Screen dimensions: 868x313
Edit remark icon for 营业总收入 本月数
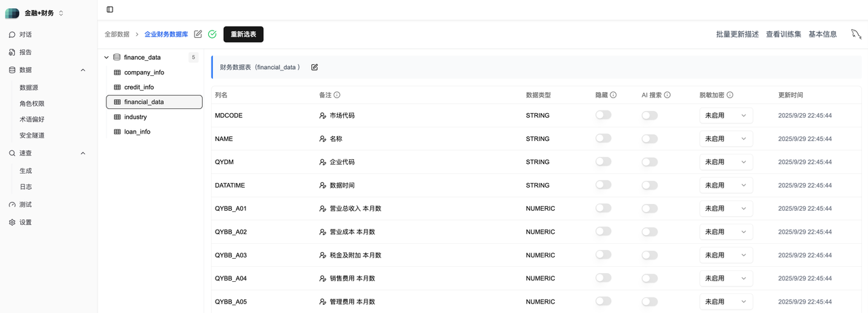pyautogui.click(x=323, y=209)
